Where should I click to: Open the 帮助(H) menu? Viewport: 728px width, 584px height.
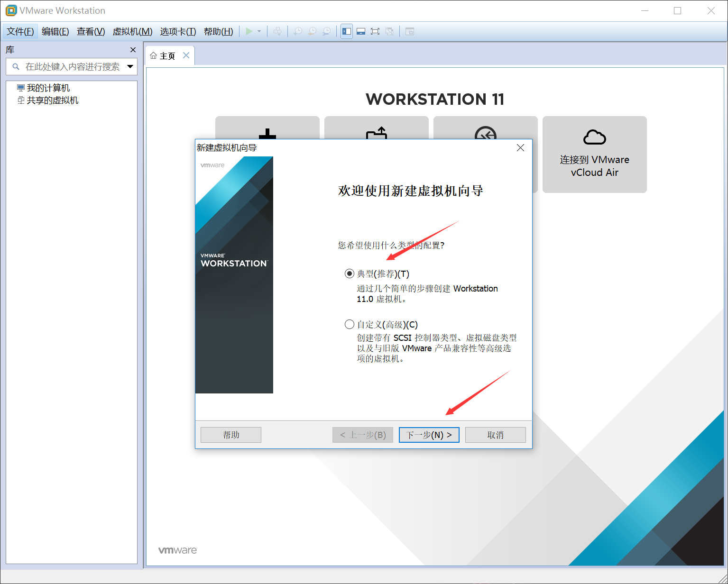coord(218,31)
